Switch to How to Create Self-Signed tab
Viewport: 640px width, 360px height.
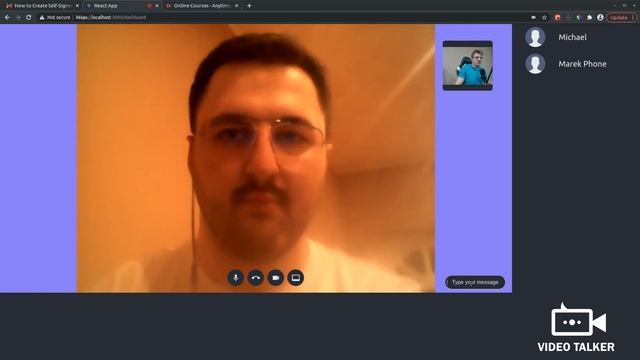[x=41, y=6]
